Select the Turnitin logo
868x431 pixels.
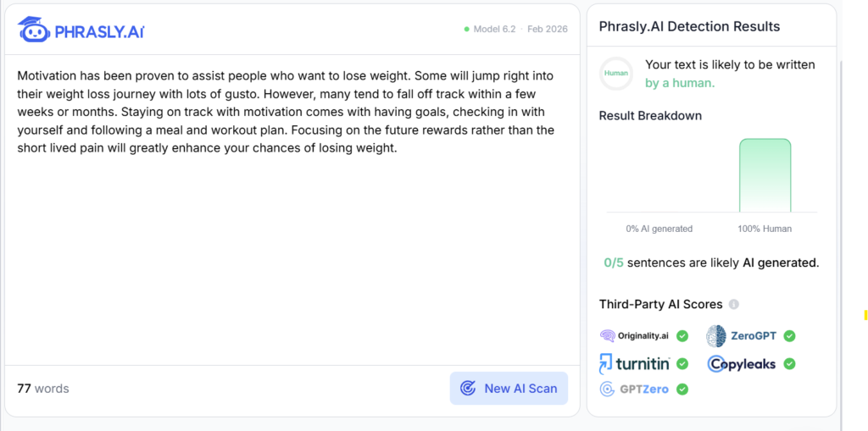(634, 364)
